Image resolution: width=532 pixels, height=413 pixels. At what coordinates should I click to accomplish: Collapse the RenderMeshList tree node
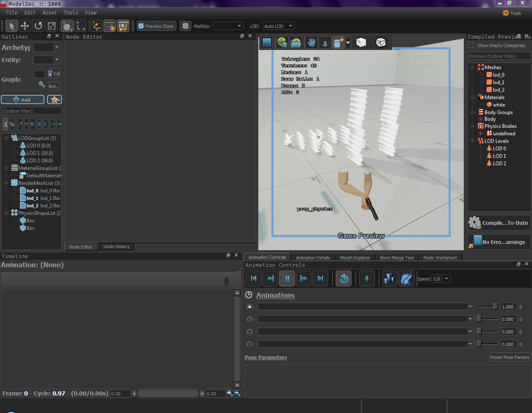click(5, 183)
